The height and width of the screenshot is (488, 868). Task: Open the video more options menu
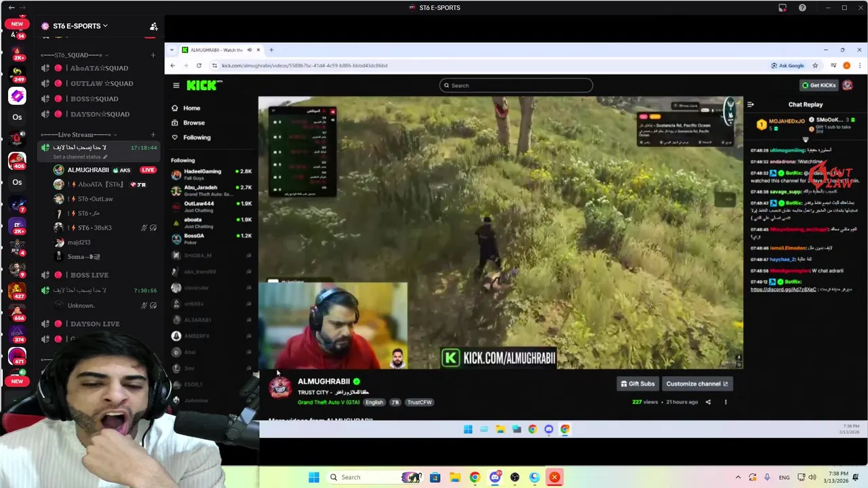tap(726, 402)
